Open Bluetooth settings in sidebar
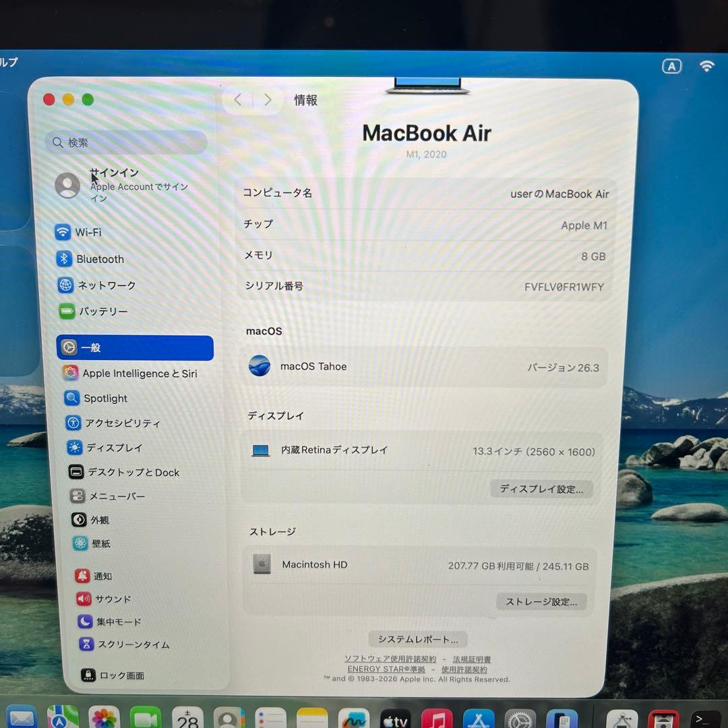The height and width of the screenshot is (728, 728). click(90, 259)
